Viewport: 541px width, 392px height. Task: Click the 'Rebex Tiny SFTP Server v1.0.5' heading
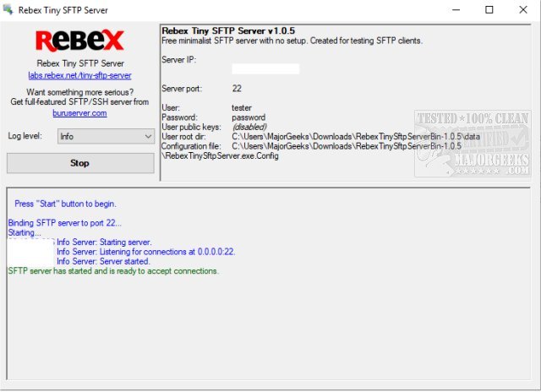coord(228,30)
